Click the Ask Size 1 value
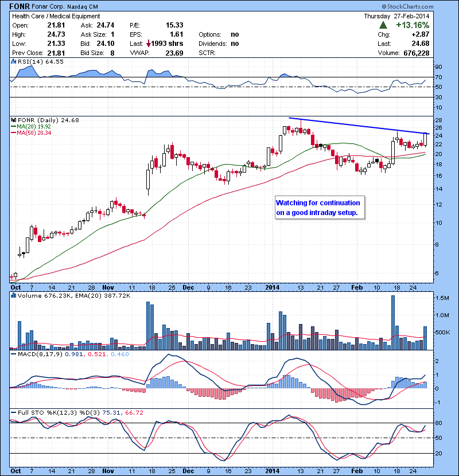Viewport: 459px width, 476px height. pos(112,34)
